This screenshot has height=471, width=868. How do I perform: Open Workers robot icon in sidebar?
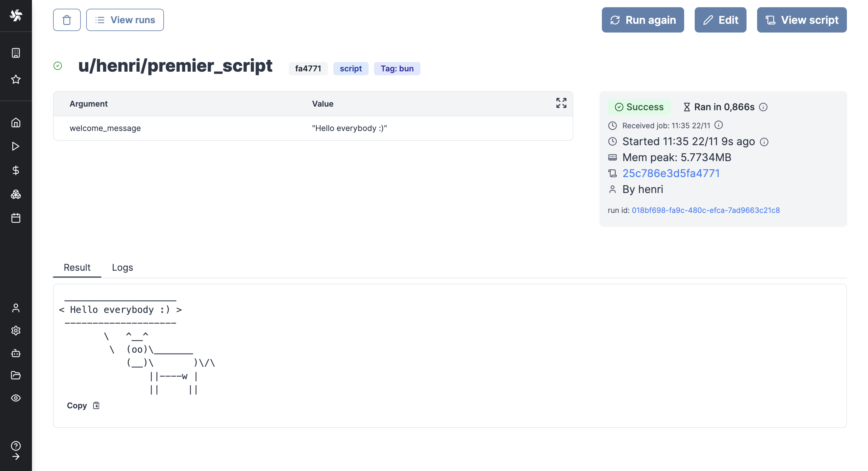point(16,353)
